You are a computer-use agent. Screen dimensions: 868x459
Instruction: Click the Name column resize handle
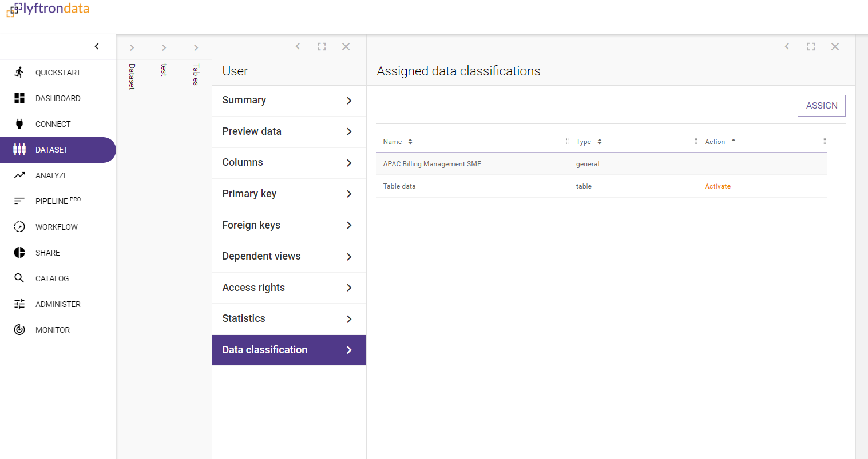click(x=567, y=141)
